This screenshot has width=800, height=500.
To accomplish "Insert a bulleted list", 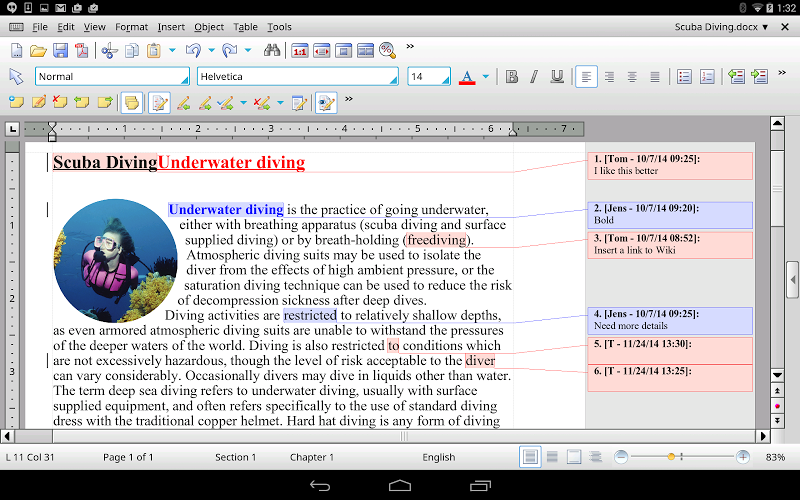I will tap(685, 76).
